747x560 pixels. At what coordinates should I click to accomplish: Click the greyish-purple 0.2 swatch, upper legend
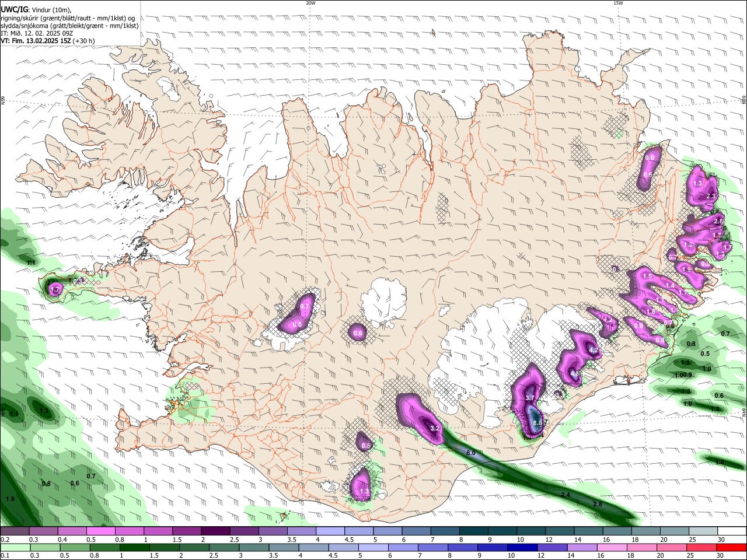click(x=15, y=531)
